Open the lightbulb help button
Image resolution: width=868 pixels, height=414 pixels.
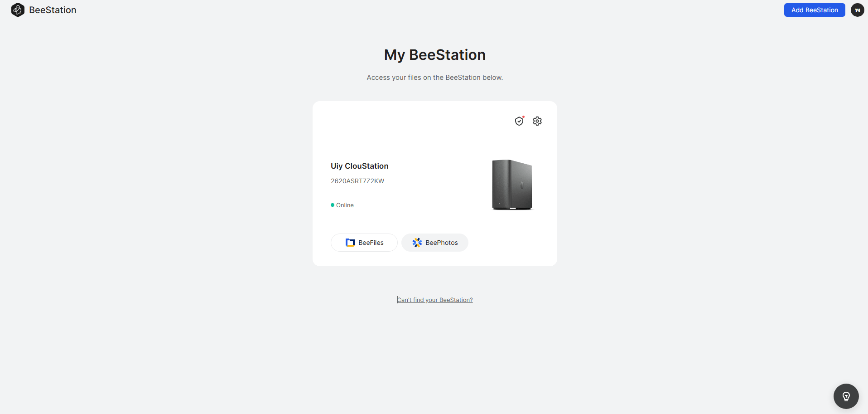click(846, 396)
